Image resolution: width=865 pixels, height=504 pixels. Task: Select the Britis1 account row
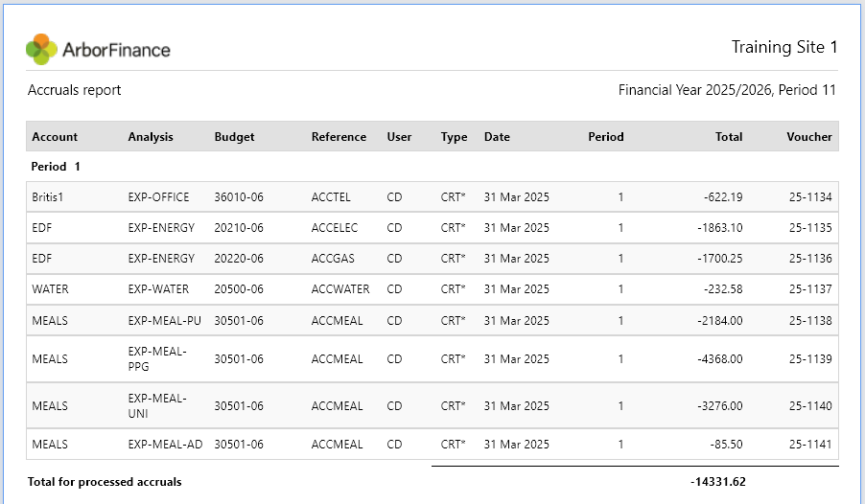pyautogui.click(x=432, y=196)
